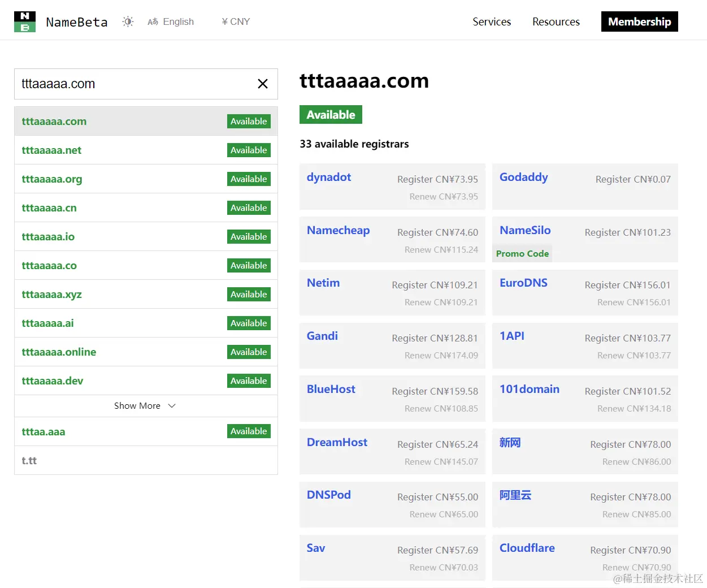
Task: Select tttaaaaa.cn in the results list
Action: [x=146, y=207]
